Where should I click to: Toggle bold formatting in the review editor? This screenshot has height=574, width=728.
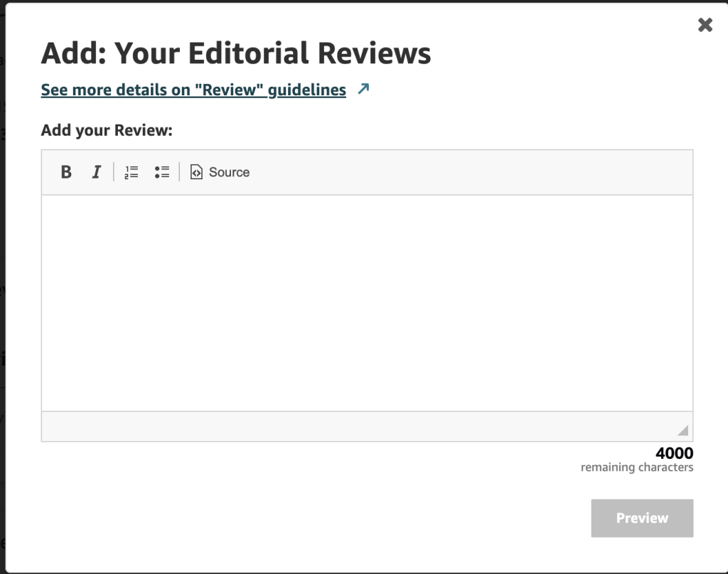66,172
